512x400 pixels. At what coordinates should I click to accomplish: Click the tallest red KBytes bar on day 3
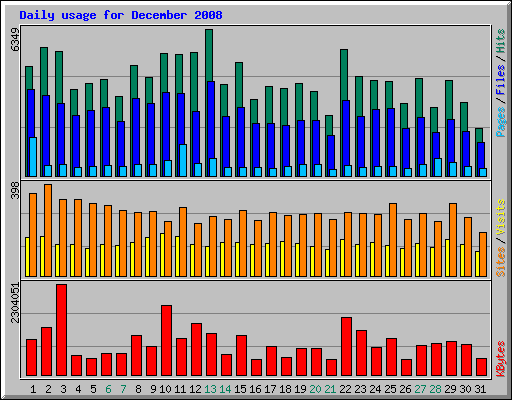click(61, 330)
